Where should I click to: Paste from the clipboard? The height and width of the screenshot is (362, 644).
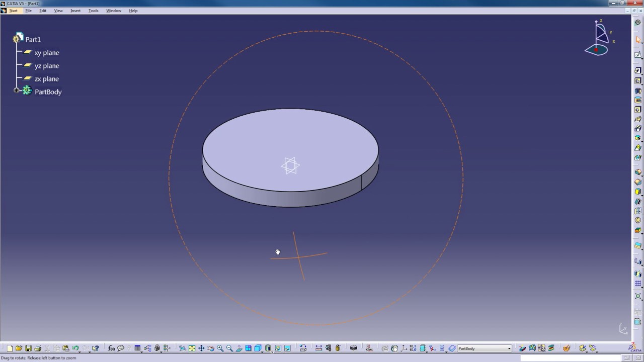(66, 348)
